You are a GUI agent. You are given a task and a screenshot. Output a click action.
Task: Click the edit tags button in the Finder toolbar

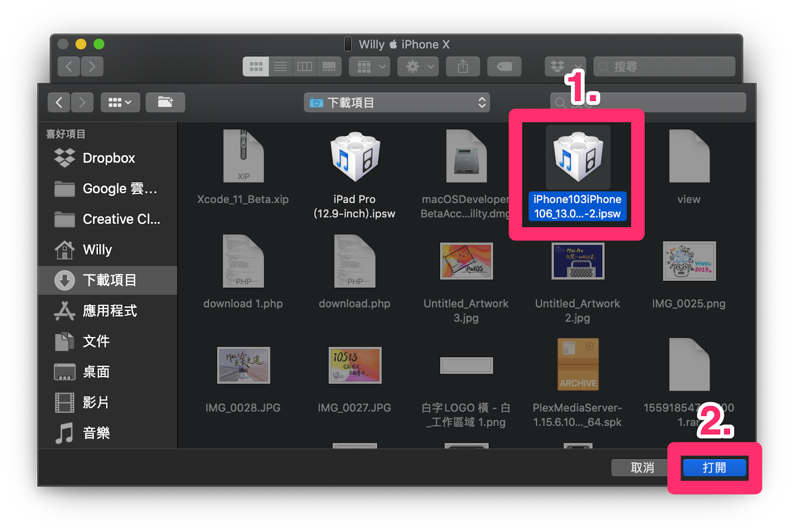pyautogui.click(x=504, y=66)
